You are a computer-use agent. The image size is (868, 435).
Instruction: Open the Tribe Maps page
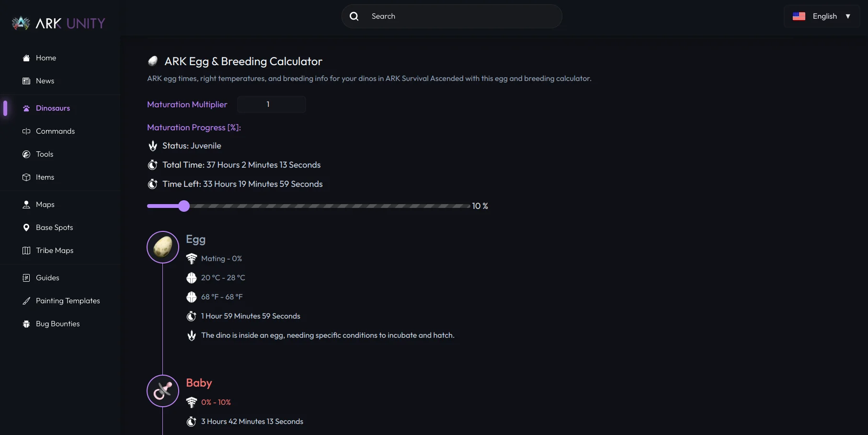(55, 251)
